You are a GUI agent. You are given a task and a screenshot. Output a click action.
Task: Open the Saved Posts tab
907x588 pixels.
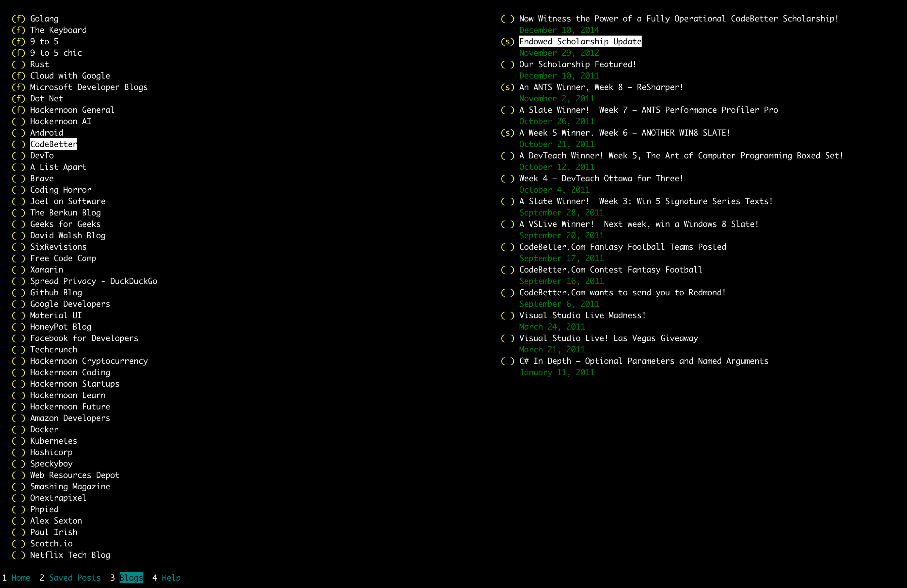pyautogui.click(x=75, y=578)
